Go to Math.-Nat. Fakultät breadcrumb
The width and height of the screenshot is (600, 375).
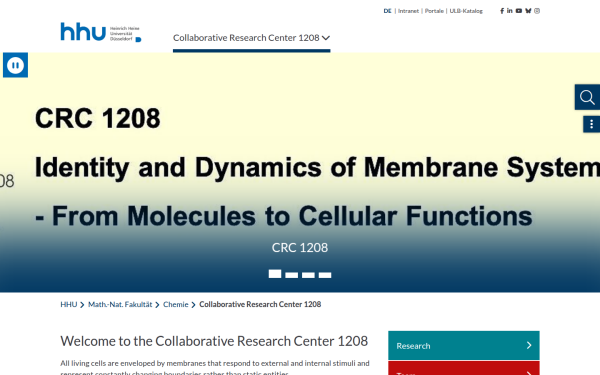tap(120, 305)
